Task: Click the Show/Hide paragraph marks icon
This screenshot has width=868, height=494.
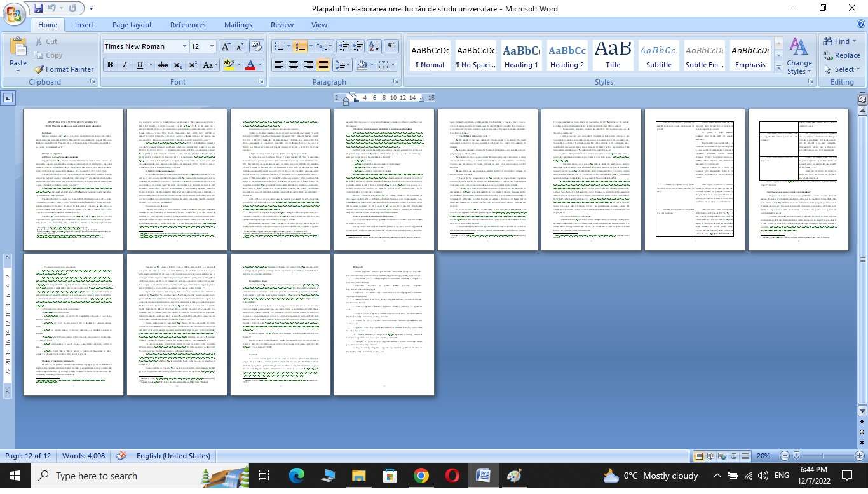Action: [x=392, y=46]
